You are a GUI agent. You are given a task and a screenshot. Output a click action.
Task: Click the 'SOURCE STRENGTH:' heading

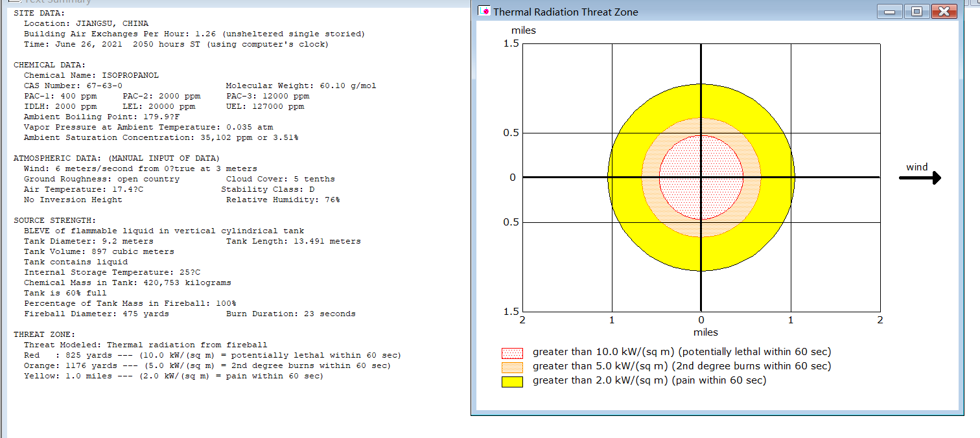click(x=55, y=220)
